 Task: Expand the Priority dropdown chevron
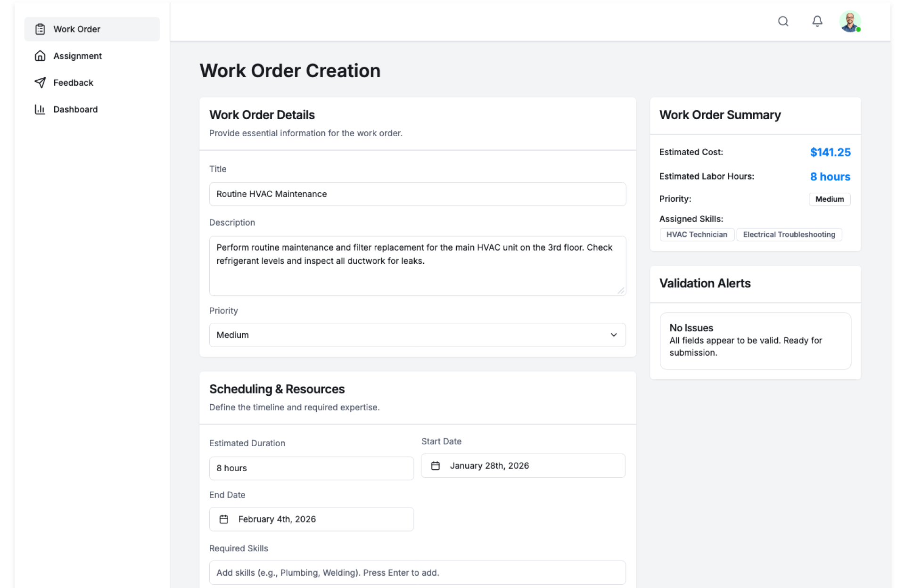coord(613,335)
